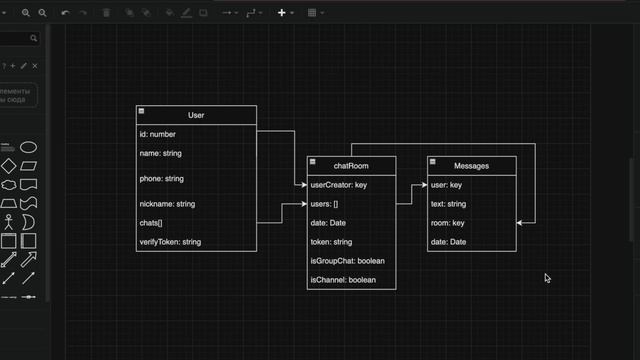Select Messages 'date: Date' row
This screenshot has width=640, height=360.
[472, 242]
